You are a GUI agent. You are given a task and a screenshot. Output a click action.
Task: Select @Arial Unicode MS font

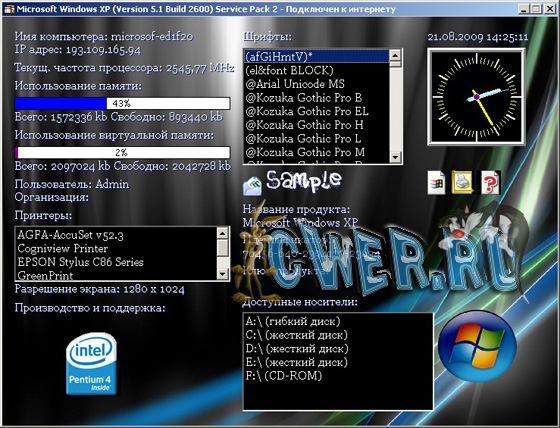[317, 84]
